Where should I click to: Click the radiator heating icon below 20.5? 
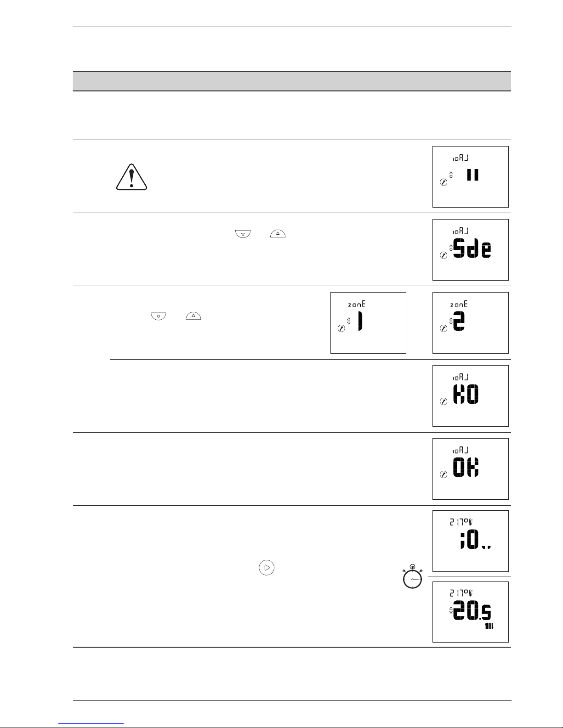490,626
